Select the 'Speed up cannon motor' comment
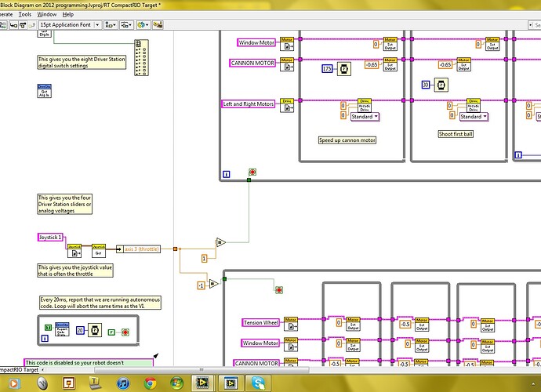 pos(347,140)
